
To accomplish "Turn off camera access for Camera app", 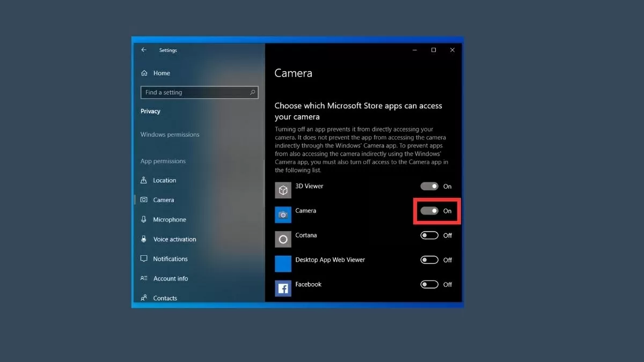I will click(429, 211).
